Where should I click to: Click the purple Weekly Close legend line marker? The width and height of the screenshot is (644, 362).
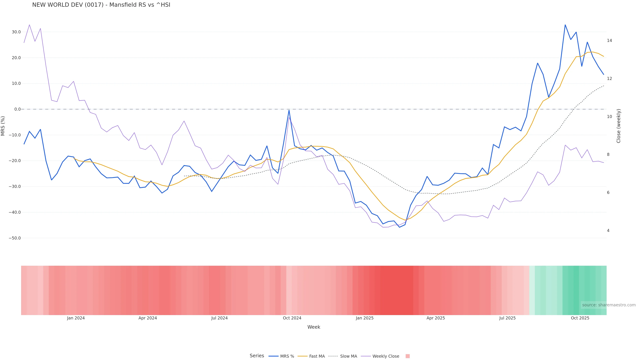[366, 356]
